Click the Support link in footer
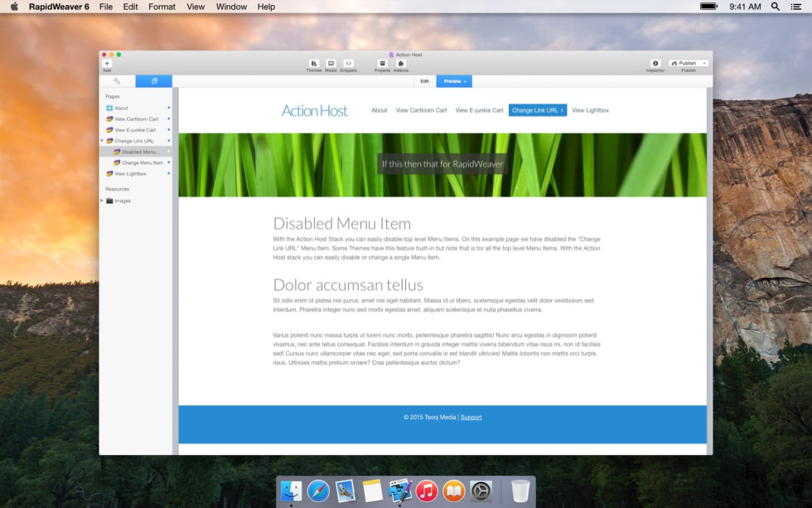Image resolution: width=812 pixels, height=508 pixels. [471, 418]
